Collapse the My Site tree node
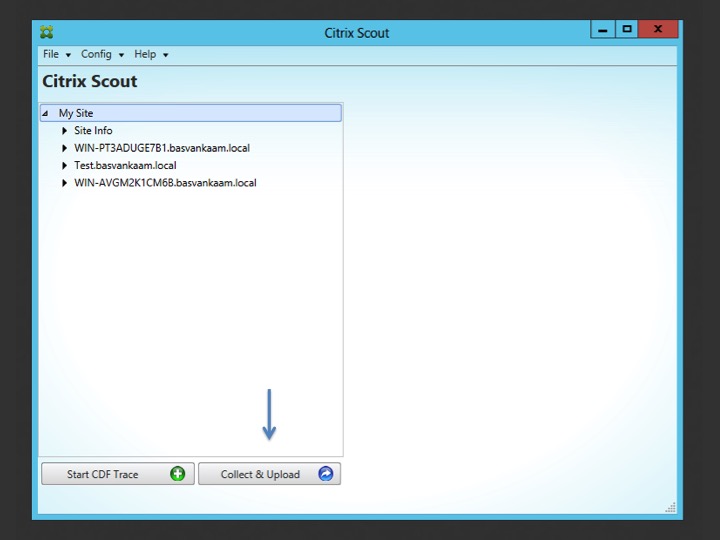Viewport: 720px width, 540px height. tap(45, 113)
